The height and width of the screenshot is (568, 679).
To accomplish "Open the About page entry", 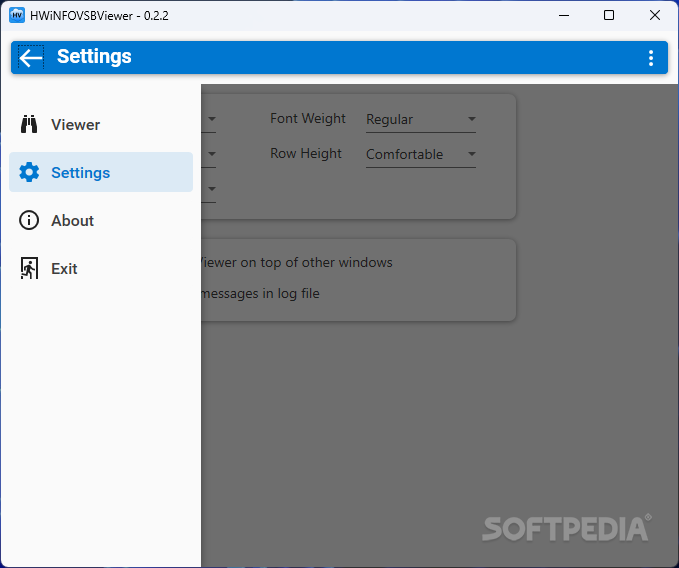I will (x=100, y=220).
